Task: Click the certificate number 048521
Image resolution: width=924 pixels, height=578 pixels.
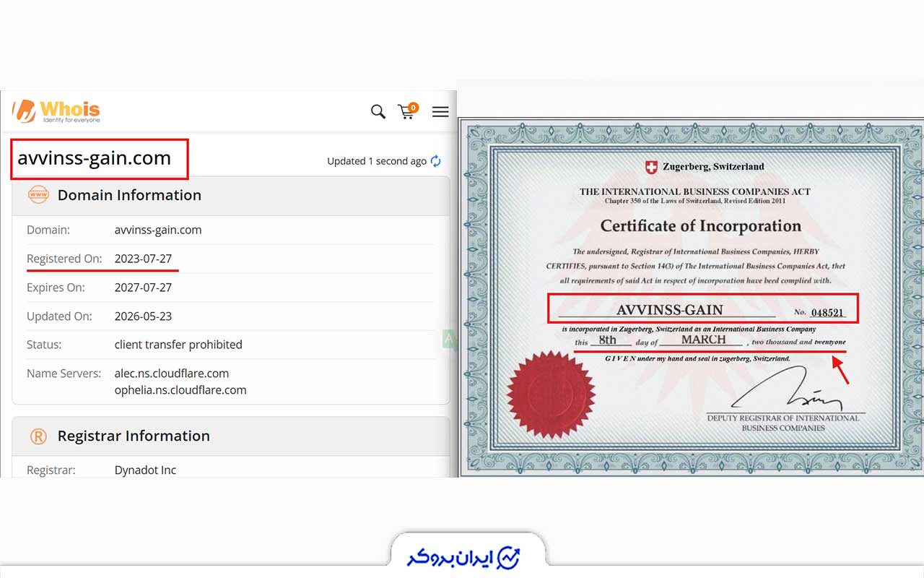Action: point(827,314)
